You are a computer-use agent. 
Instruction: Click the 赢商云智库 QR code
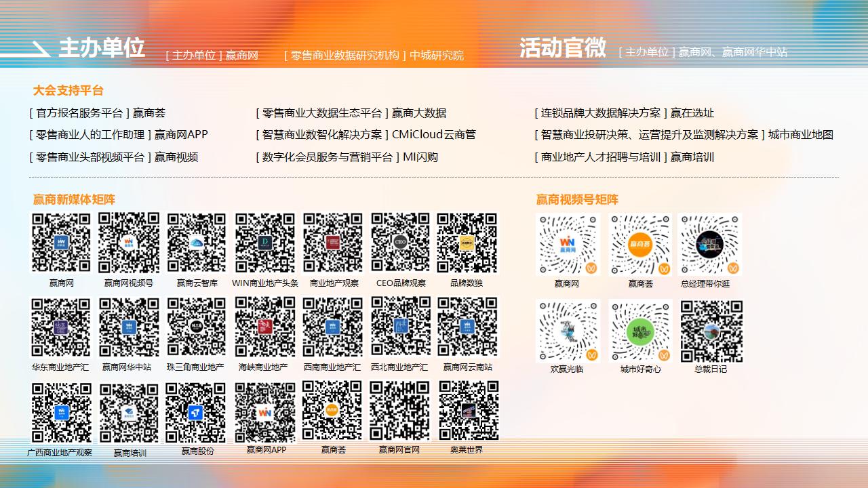197,243
